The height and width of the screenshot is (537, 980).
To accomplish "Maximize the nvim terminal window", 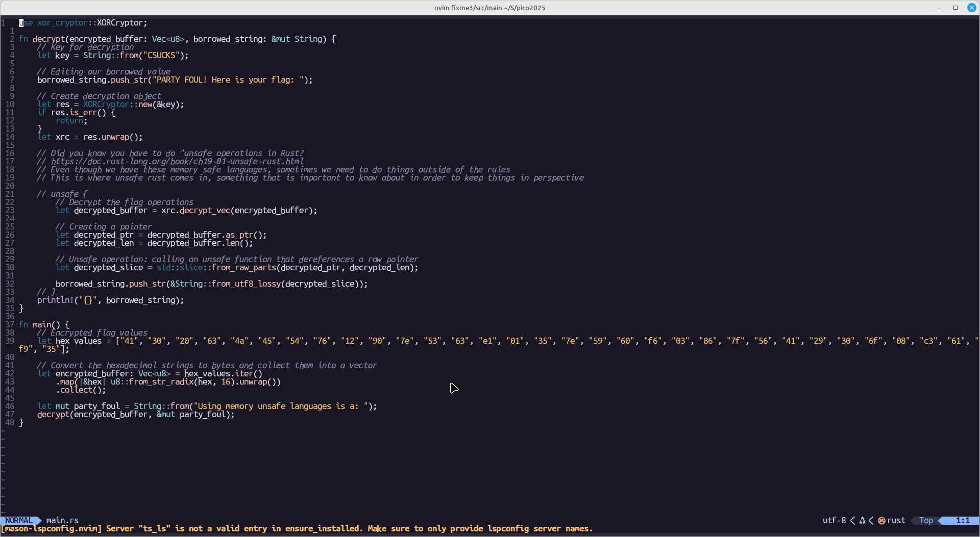I will [955, 8].
